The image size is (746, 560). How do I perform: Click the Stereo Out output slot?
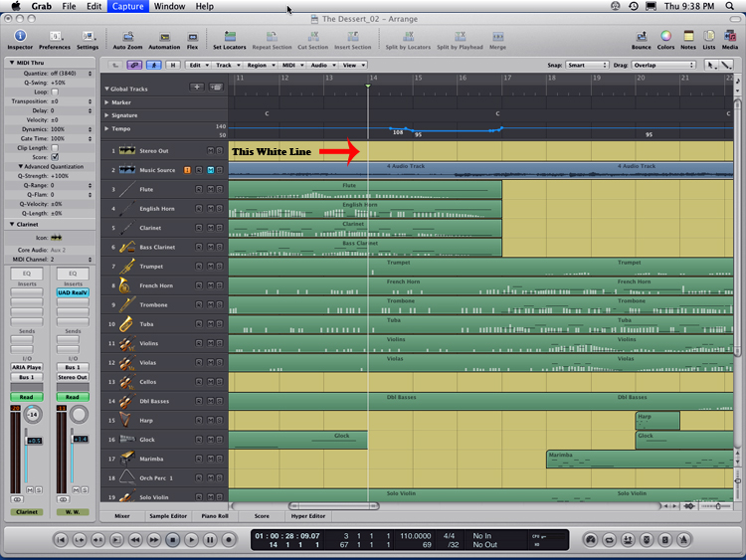tap(73, 377)
